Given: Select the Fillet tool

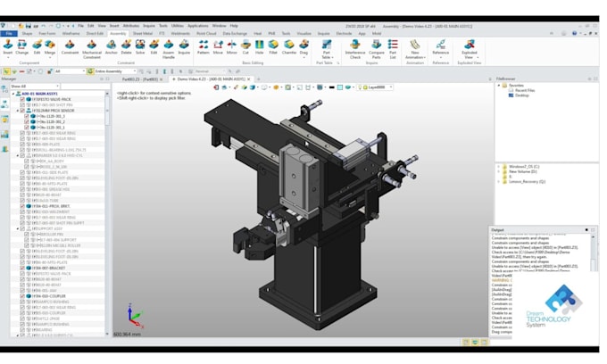Looking at the screenshot, I should 273,47.
